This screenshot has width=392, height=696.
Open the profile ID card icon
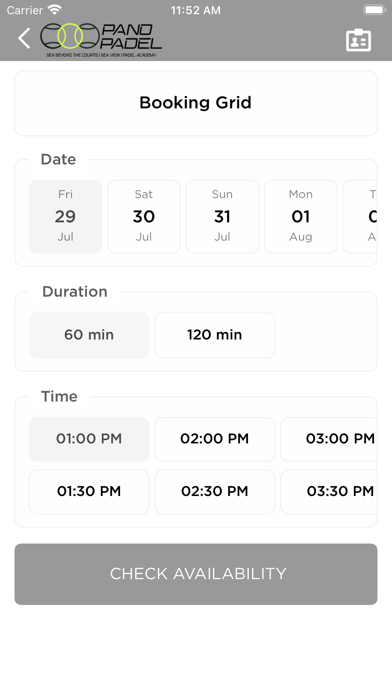tap(358, 40)
